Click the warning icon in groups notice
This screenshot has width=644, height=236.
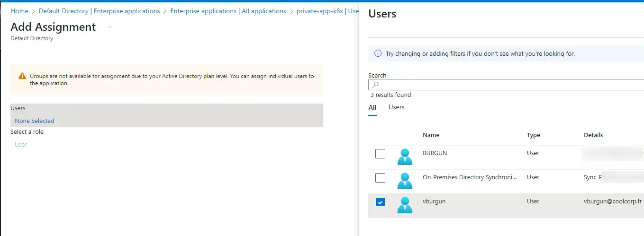coord(22,76)
